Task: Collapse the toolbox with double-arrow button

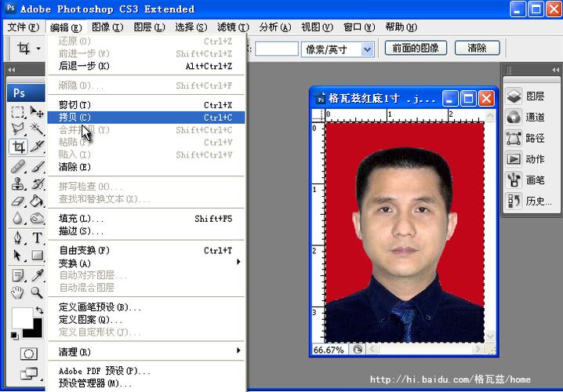Action: click(12, 70)
